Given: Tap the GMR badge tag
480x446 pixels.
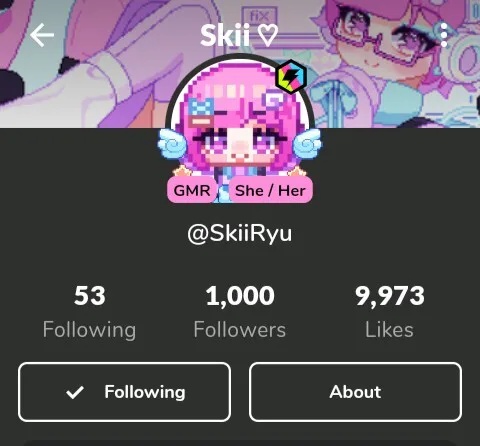Looking at the screenshot, I should click(x=192, y=190).
